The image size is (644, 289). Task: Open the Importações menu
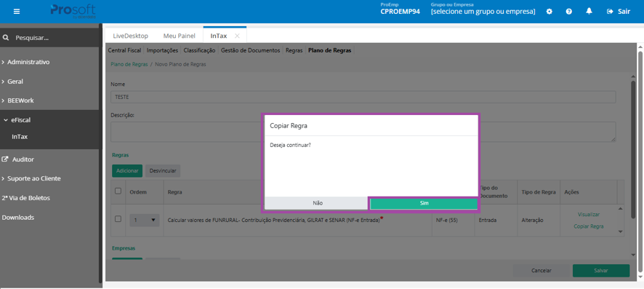coord(162,50)
